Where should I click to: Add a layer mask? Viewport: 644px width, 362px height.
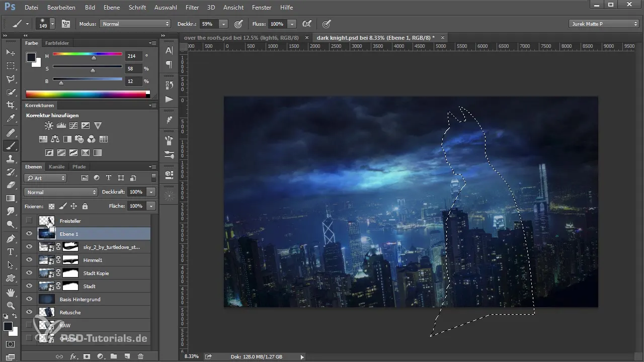[87, 356]
